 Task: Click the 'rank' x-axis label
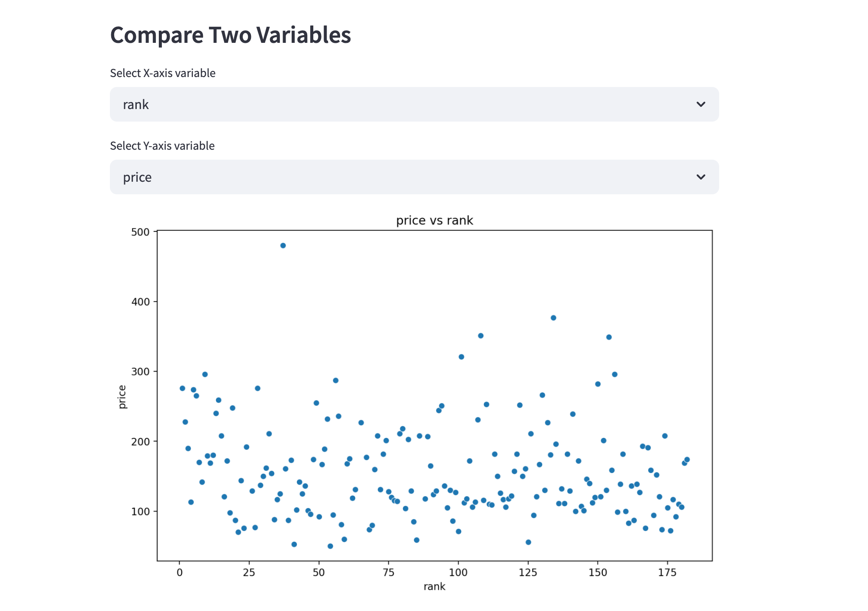click(434, 586)
